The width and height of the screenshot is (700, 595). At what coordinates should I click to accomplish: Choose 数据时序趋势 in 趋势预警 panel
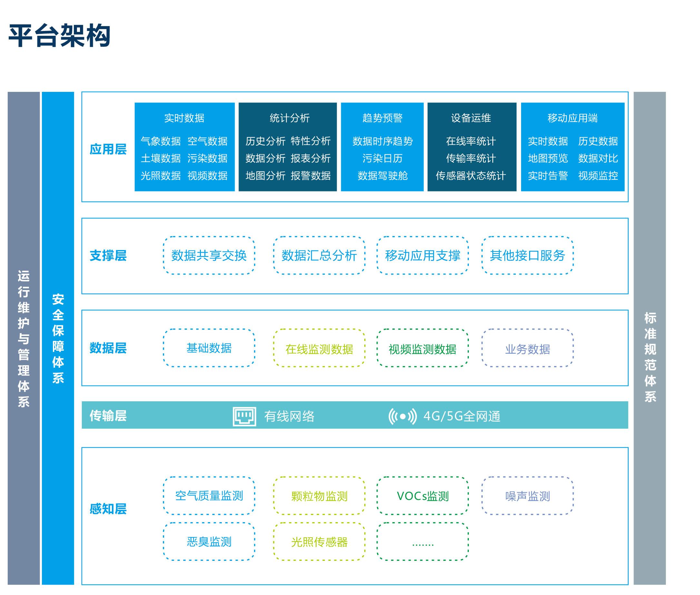pos(382,141)
